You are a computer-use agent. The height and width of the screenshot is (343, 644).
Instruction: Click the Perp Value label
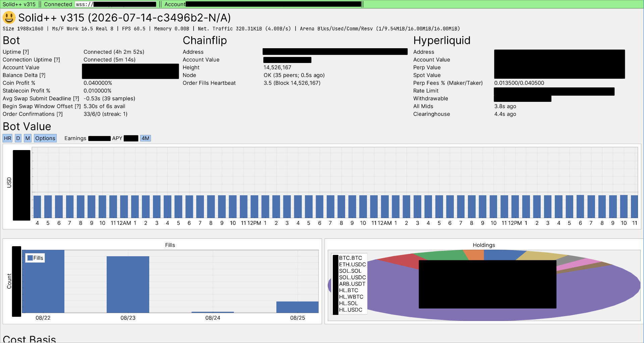tap(427, 67)
